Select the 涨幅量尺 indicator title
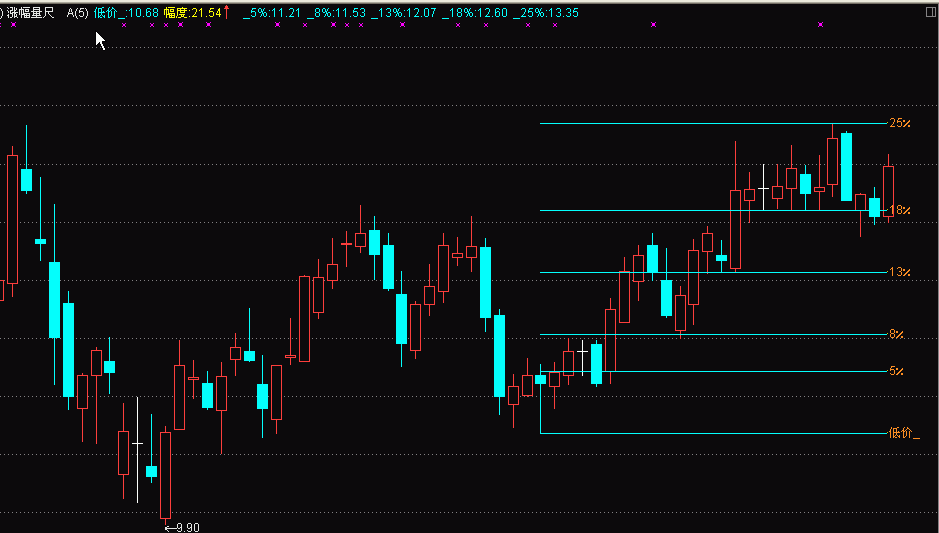 point(31,13)
